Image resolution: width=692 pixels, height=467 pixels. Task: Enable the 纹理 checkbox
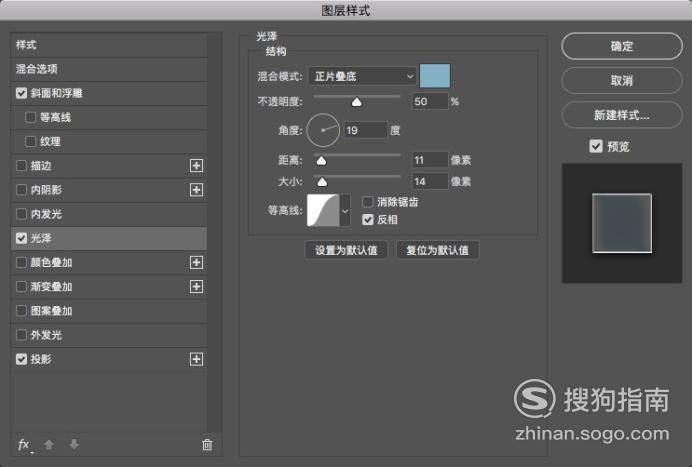[30, 142]
